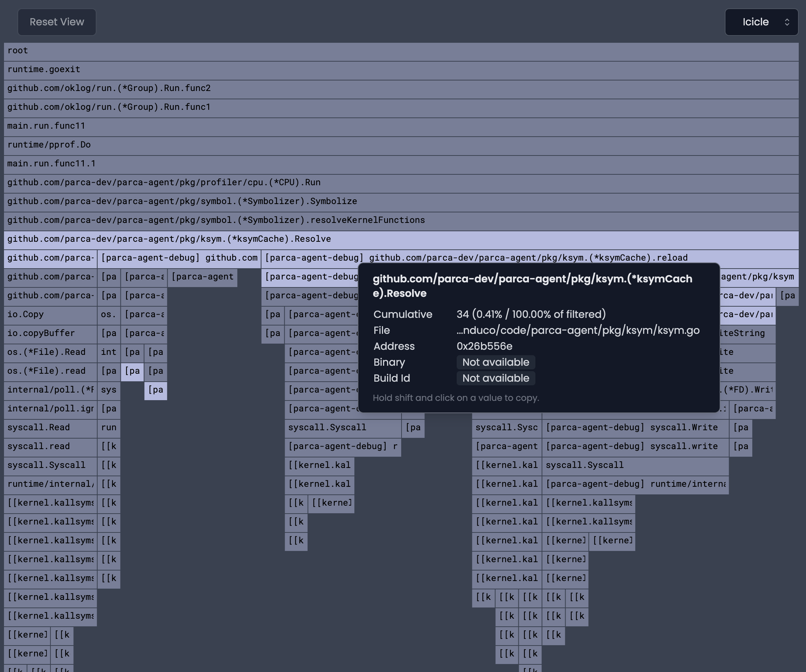
Task: Click the up-down chevron beside Icicle
Action: (x=787, y=22)
